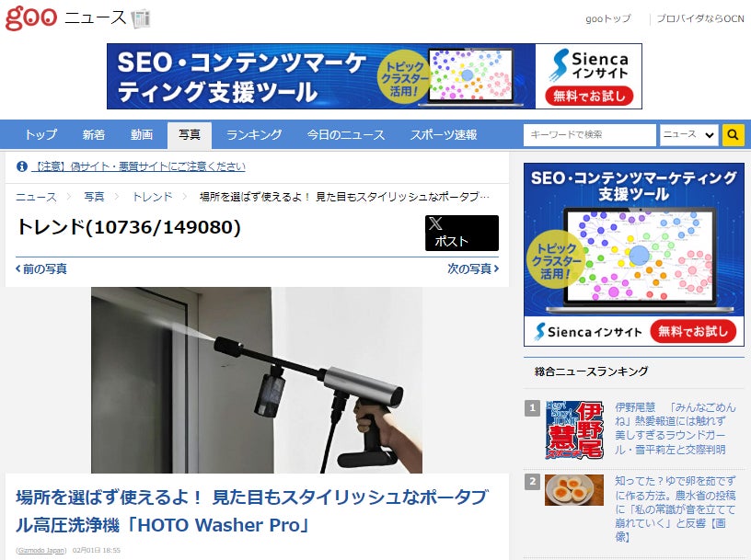This screenshot has width=751, height=560.
Task: Open the gooトップ link
Action: [x=607, y=18]
